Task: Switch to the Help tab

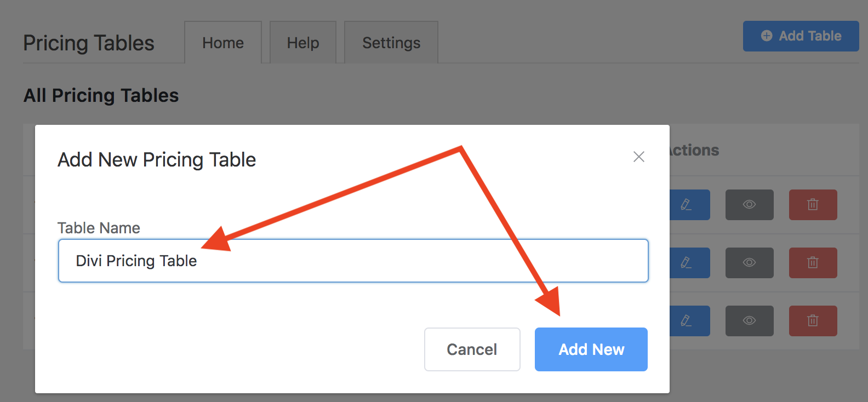Action: [303, 43]
